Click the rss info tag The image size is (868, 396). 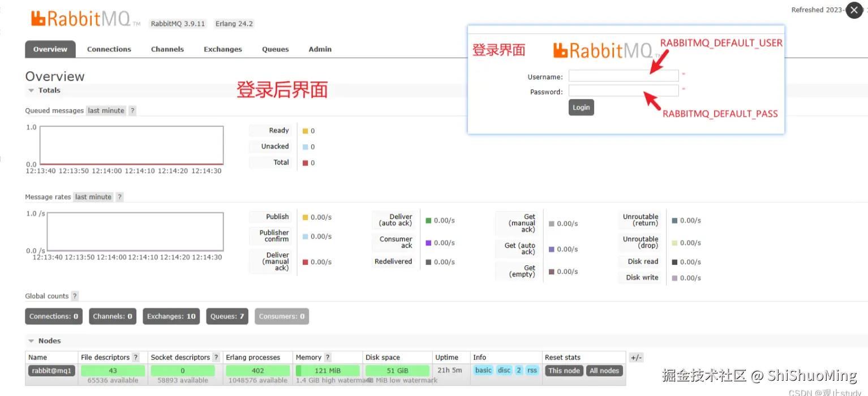click(x=532, y=371)
